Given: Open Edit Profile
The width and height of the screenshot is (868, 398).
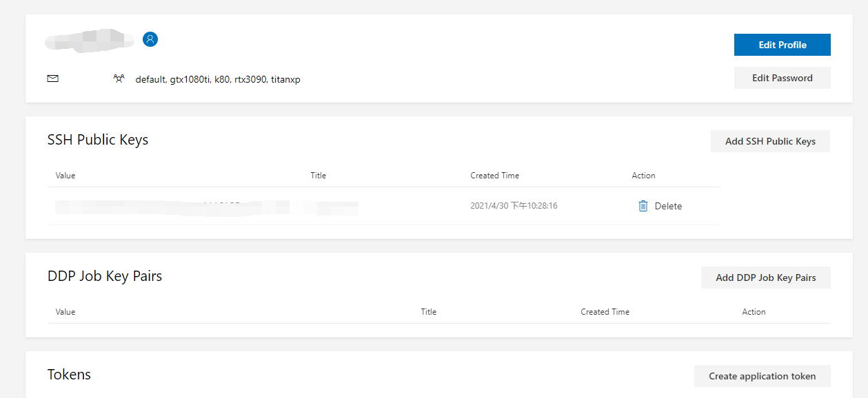Looking at the screenshot, I should (783, 45).
